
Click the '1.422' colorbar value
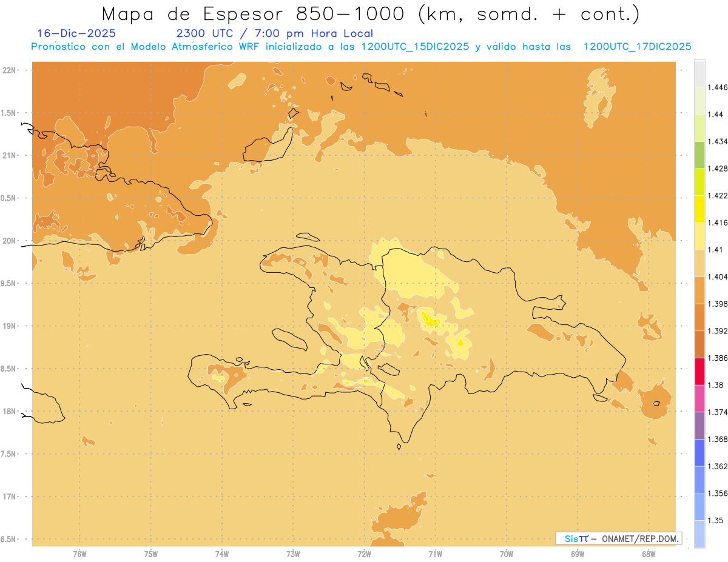pyautogui.click(x=718, y=195)
